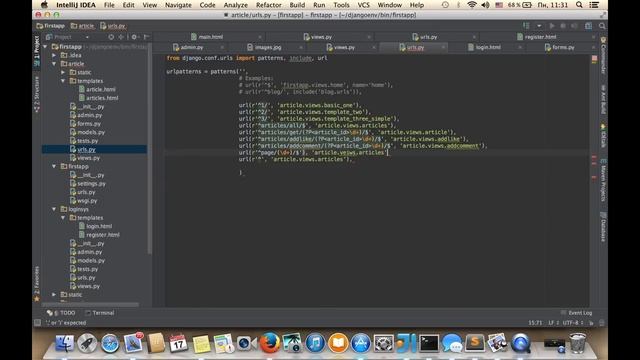Toggle the Database tool window on right edge

(603, 227)
